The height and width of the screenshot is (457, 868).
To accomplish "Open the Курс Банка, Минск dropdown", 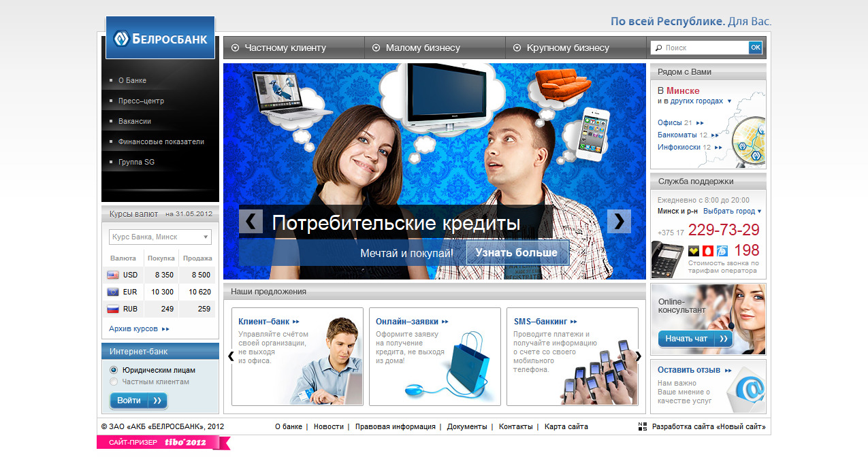I will [160, 237].
